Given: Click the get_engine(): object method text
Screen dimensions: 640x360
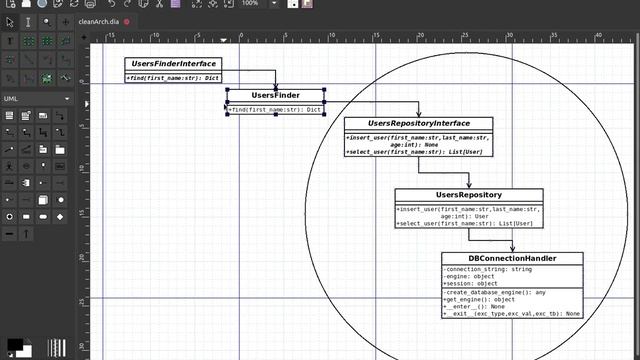Looking at the screenshot, I should 479,300.
